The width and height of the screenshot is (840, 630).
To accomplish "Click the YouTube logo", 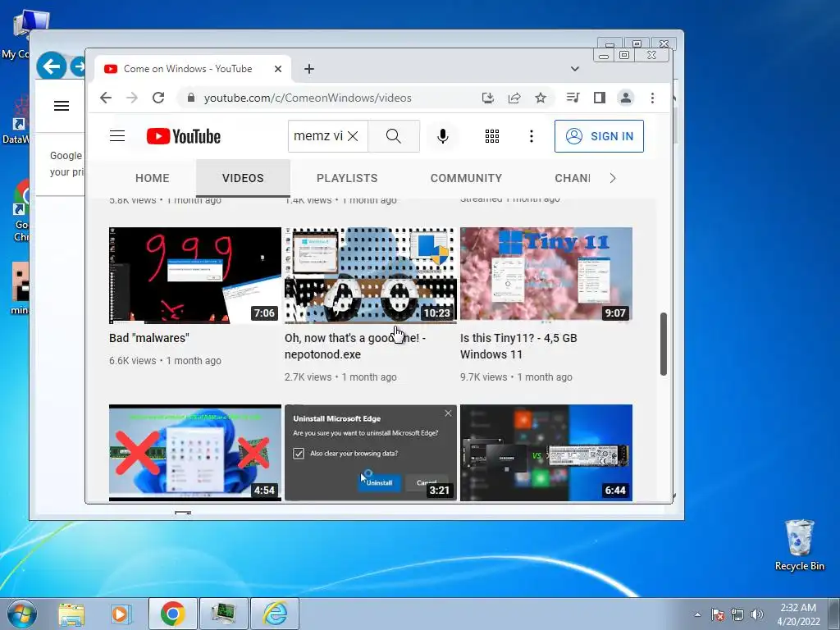I will (184, 136).
